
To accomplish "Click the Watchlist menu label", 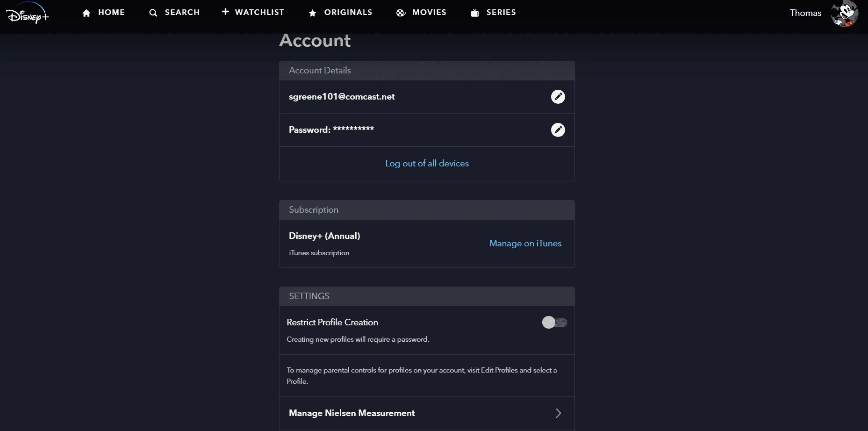I will pos(259,13).
